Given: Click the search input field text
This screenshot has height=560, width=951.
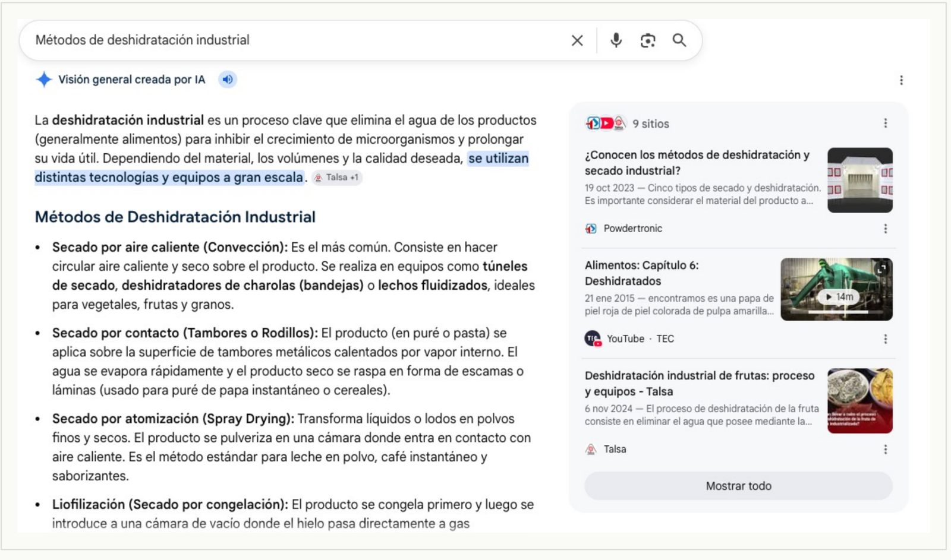Looking at the screenshot, I should pyautogui.click(x=143, y=40).
